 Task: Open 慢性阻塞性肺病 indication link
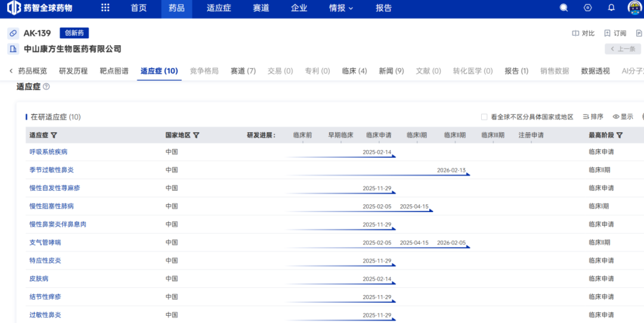coord(52,206)
